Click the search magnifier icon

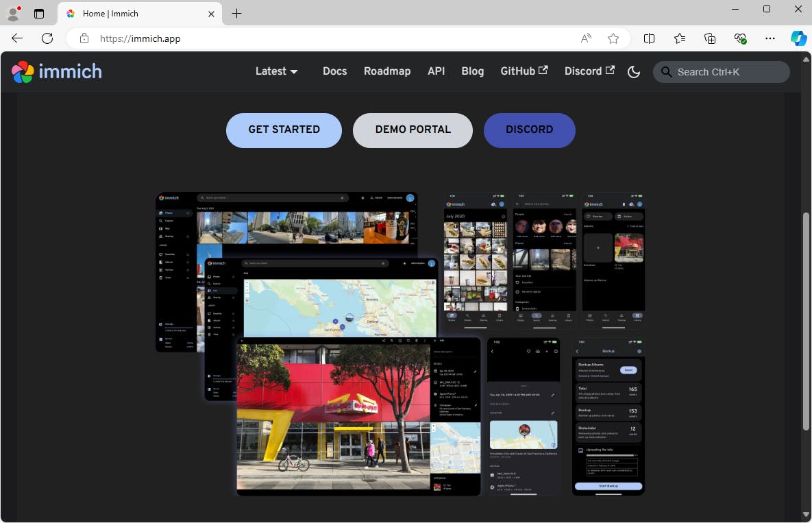pos(667,72)
